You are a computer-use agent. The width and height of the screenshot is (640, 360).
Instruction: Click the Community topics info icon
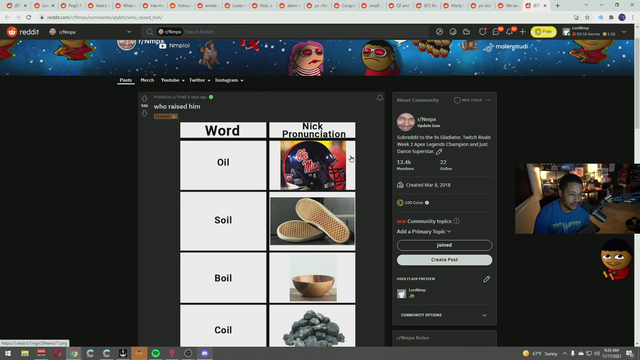point(456,221)
